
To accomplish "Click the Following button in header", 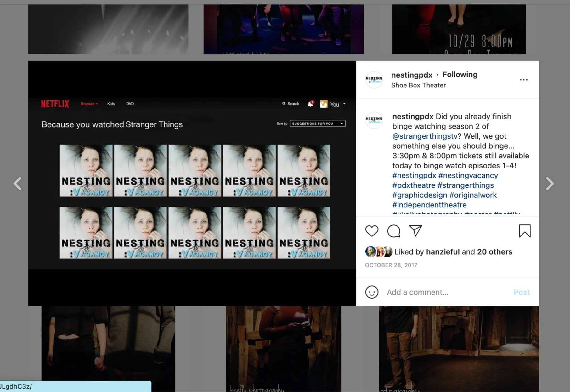I will coord(460,75).
